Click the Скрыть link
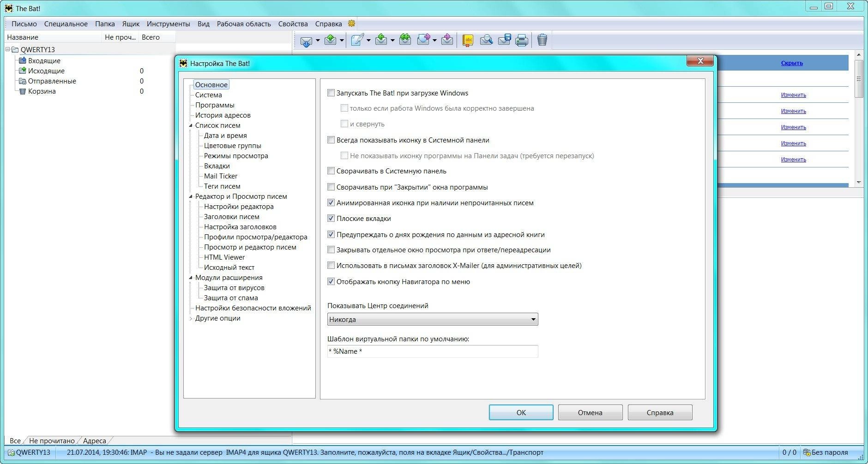The width and height of the screenshot is (868, 464). (x=792, y=63)
